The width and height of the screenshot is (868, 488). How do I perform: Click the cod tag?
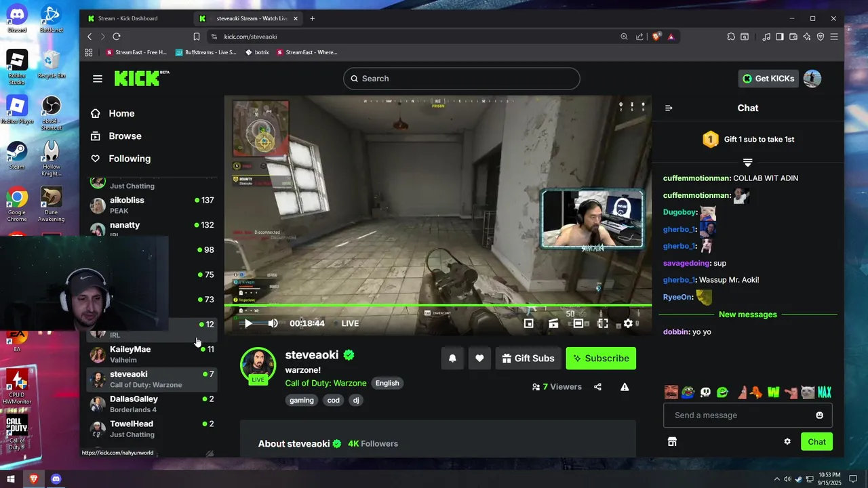(x=334, y=400)
